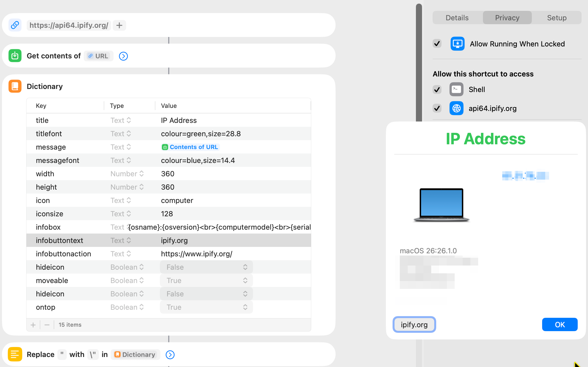Open the ontop True value dropdown
The width and height of the screenshot is (588, 367).
[206, 307]
